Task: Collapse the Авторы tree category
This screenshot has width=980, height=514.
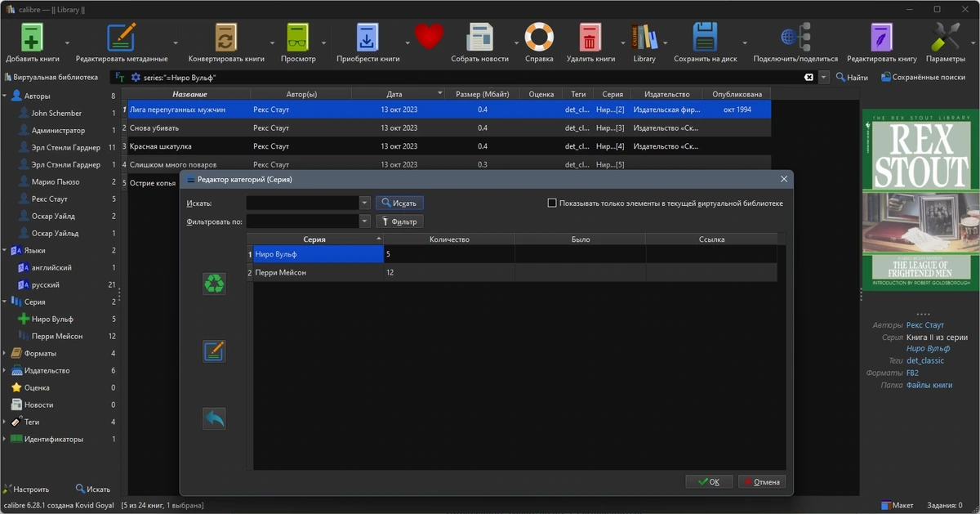Action: point(5,96)
